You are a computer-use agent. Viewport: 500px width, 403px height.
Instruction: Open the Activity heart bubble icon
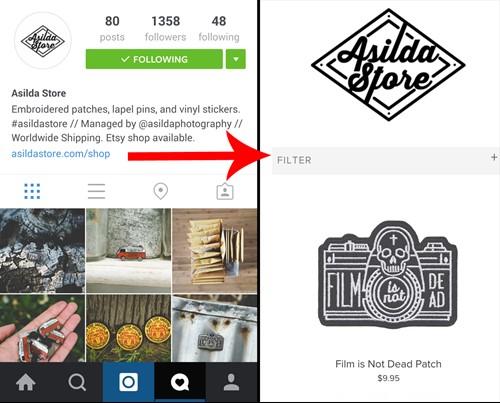pos(180,382)
